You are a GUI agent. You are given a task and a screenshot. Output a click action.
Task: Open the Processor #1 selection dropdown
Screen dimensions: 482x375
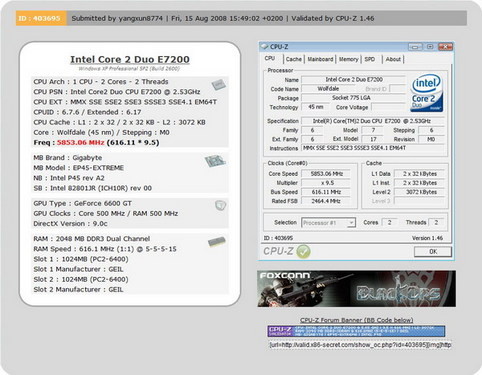pos(329,223)
